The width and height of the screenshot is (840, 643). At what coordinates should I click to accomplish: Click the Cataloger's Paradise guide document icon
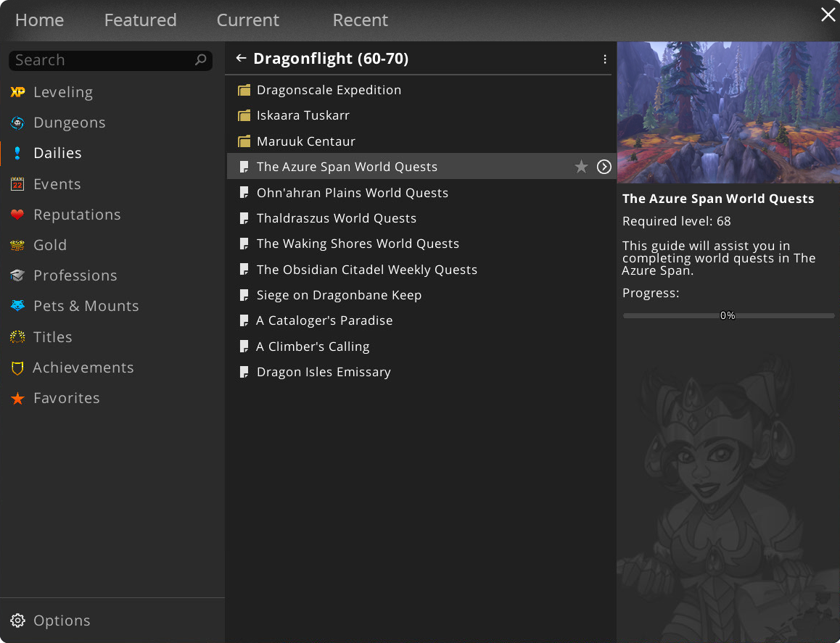(244, 320)
